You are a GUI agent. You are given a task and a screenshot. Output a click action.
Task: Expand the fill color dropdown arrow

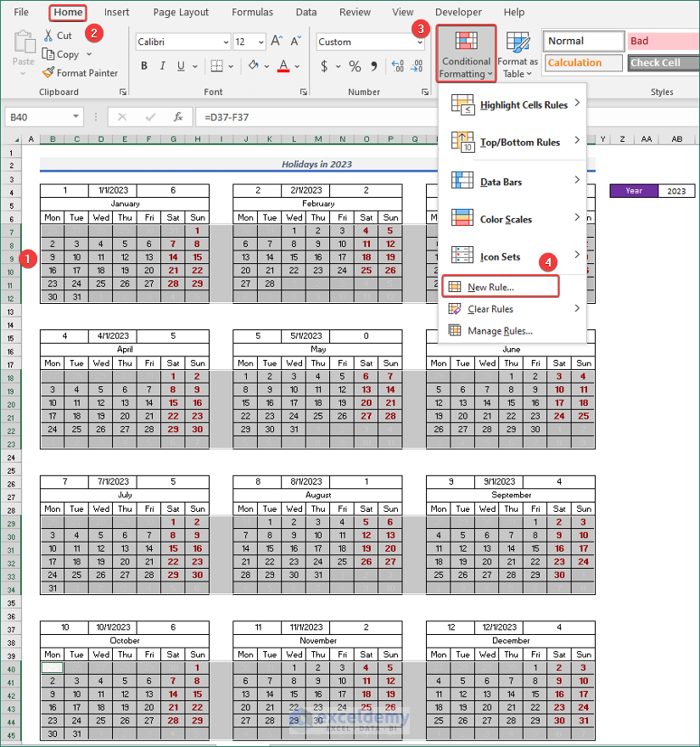pyautogui.click(x=266, y=66)
